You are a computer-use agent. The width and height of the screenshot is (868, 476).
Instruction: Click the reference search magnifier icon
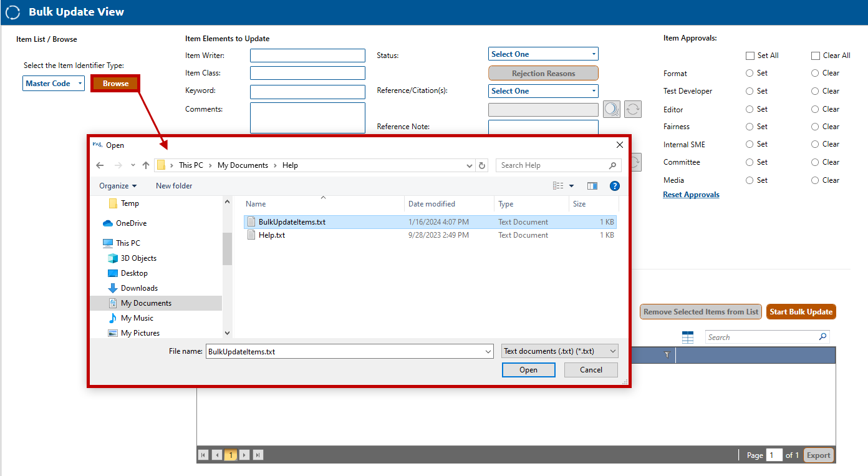click(612, 109)
